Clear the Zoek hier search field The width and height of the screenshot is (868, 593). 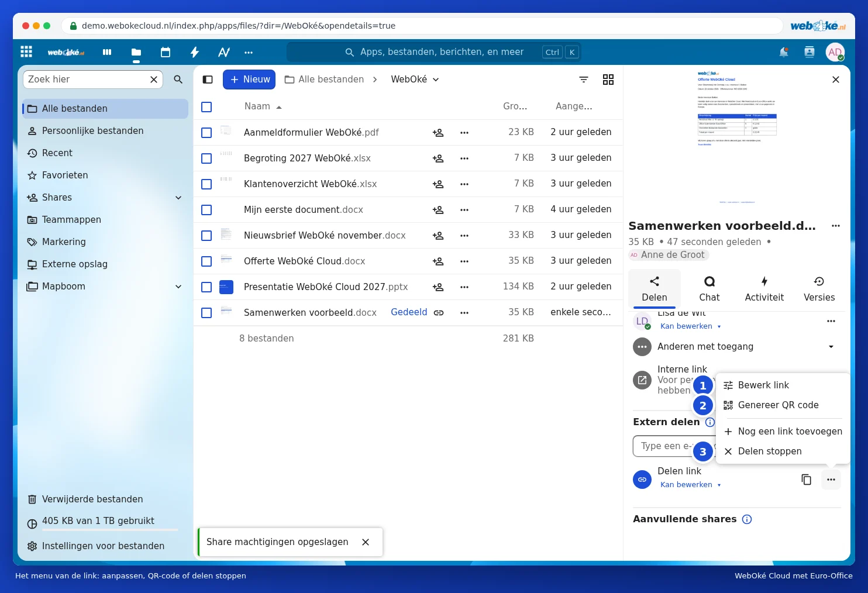point(154,80)
